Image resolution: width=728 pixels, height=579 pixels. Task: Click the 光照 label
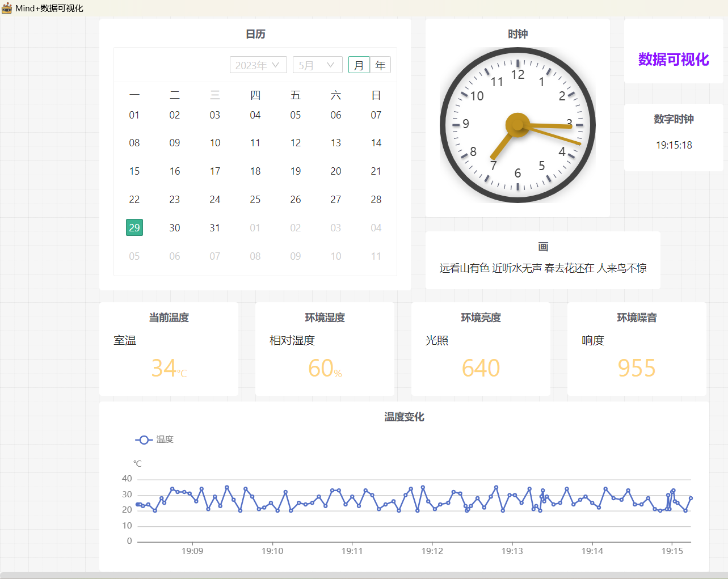click(x=437, y=340)
